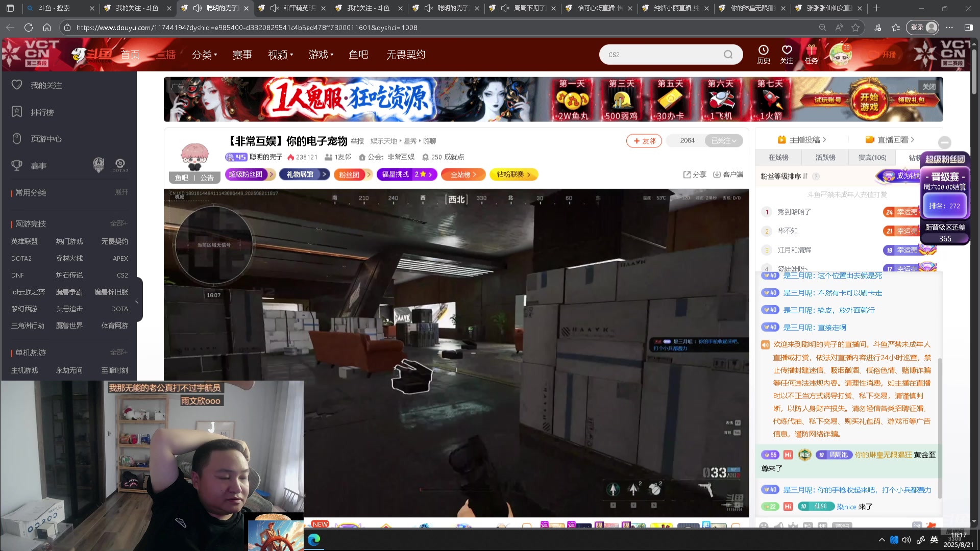Toggle the 英 input language indicator
The image size is (980, 551).
point(934,540)
